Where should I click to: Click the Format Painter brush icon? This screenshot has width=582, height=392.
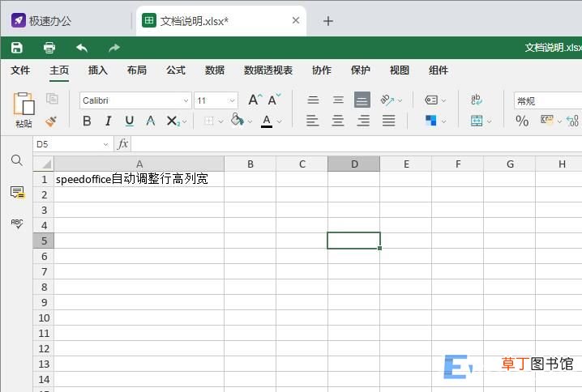point(51,121)
